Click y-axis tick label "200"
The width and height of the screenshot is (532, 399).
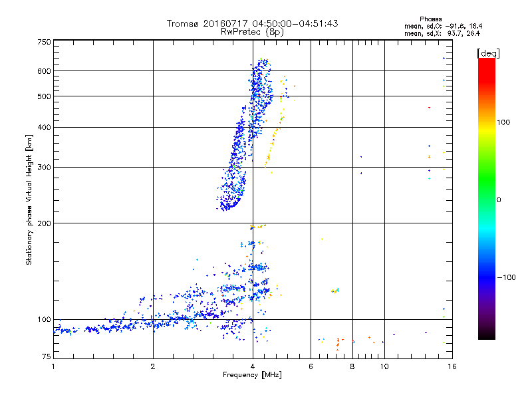coord(44,223)
